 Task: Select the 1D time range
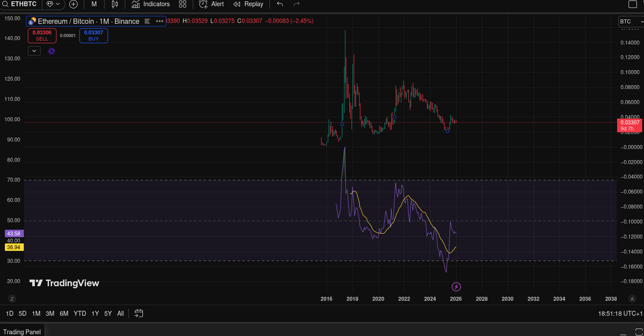[x=10, y=313]
